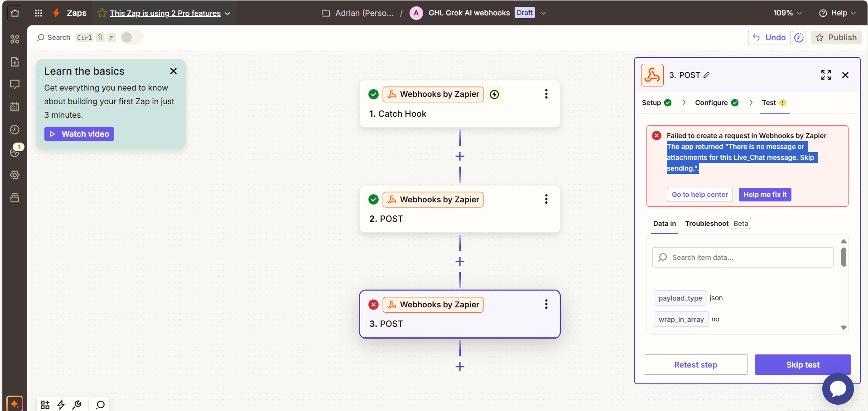This screenshot has width=868, height=411.
Task: Open the status icon with badge 1
Action: (16, 151)
